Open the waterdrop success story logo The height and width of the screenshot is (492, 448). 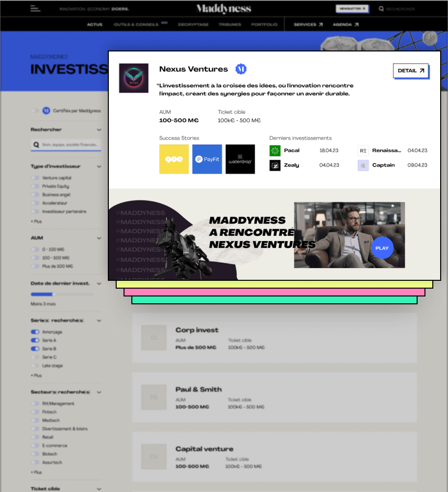point(240,159)
